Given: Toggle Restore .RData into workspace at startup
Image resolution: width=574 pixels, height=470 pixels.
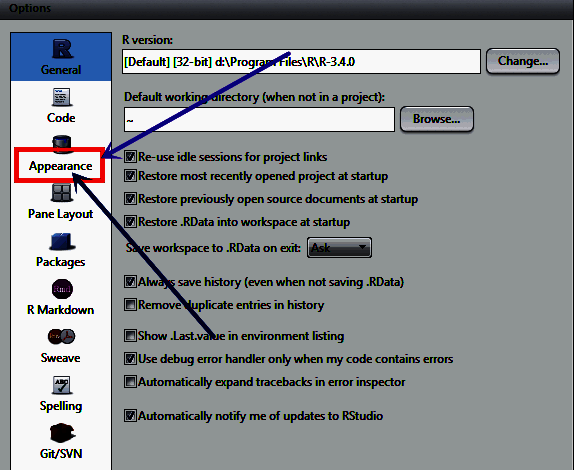Looking at the screenshot, I should pyautogui.click(x=130, y=222).
